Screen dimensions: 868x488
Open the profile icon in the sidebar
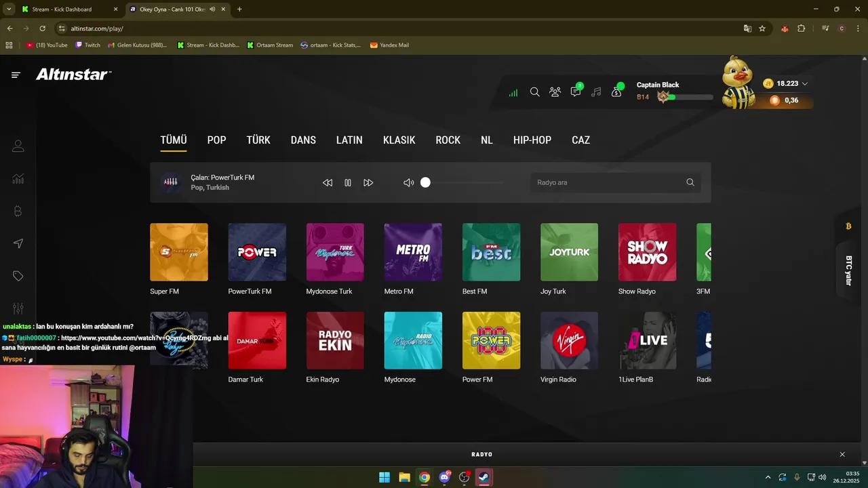pyautogui.click(x=18, y=146)
